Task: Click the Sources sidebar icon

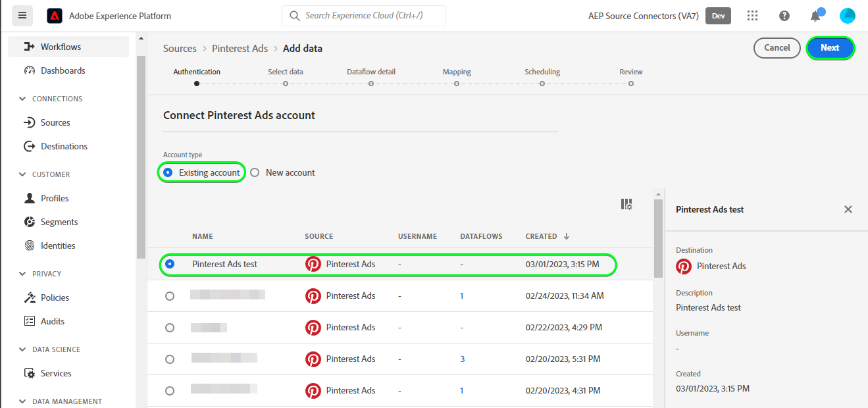Action: coord(29,122)
